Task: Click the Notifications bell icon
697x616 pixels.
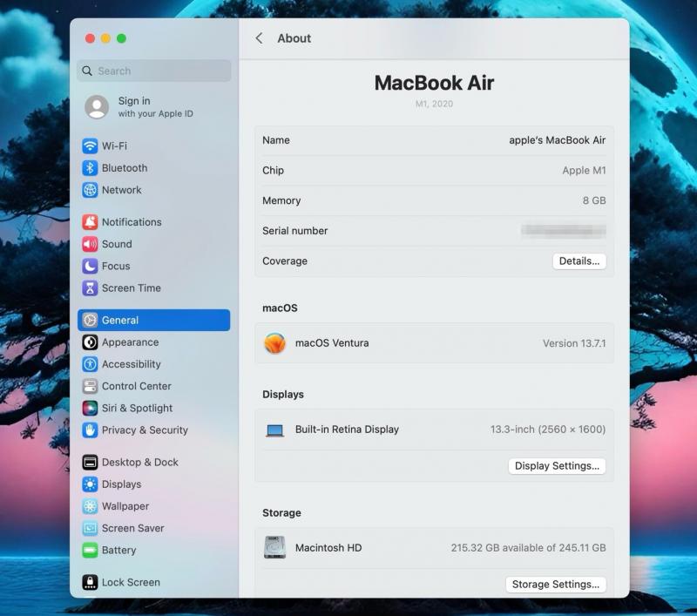Action: pos(90,222)
